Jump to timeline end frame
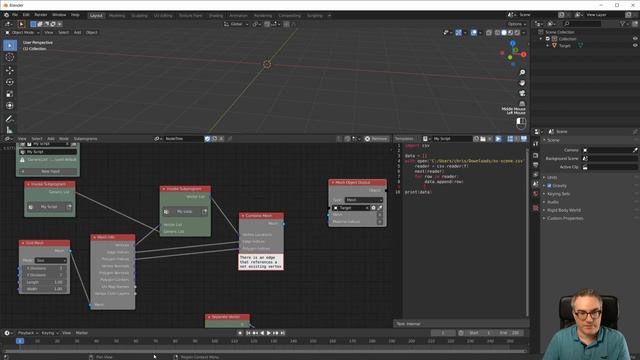The height and width of the screenshot is (360, 640). [x=282, y=333]
